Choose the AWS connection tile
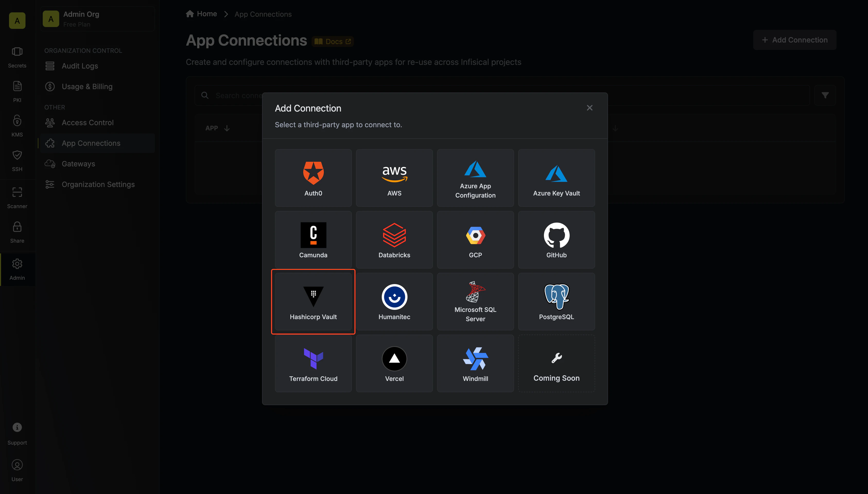 pos(394,178)
